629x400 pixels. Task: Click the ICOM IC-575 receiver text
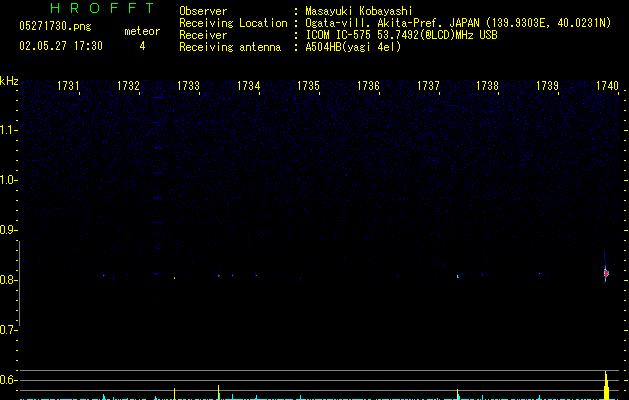401,35
